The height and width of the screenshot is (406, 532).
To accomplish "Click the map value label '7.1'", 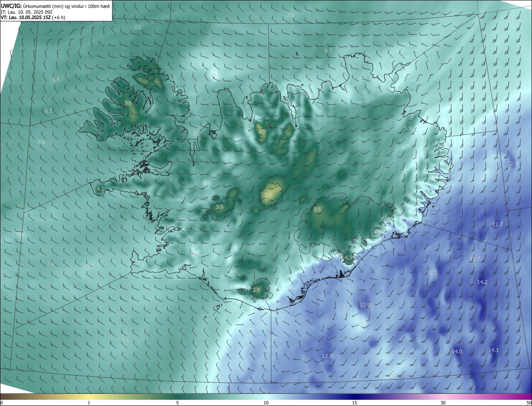I will tap(138, 27).
